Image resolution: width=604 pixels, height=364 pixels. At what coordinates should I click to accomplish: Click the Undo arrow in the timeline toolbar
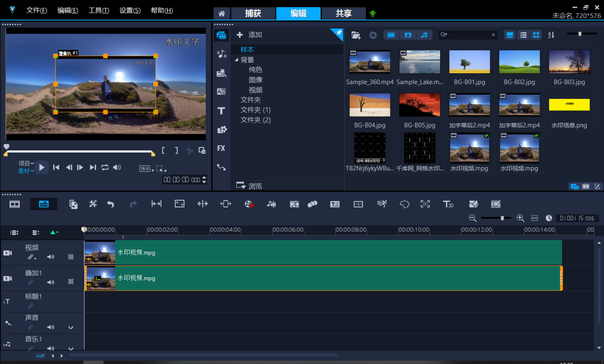tap(111, 204)
